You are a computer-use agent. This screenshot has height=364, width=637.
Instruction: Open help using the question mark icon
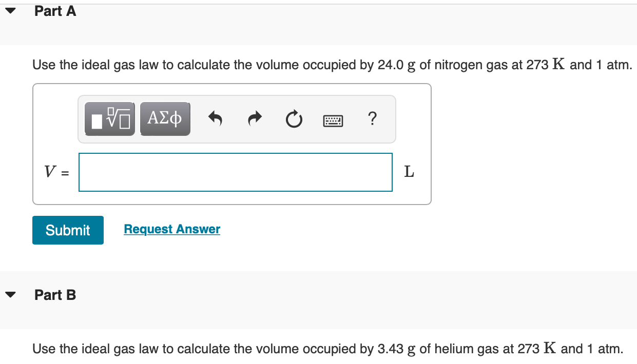tap(372, 118)
